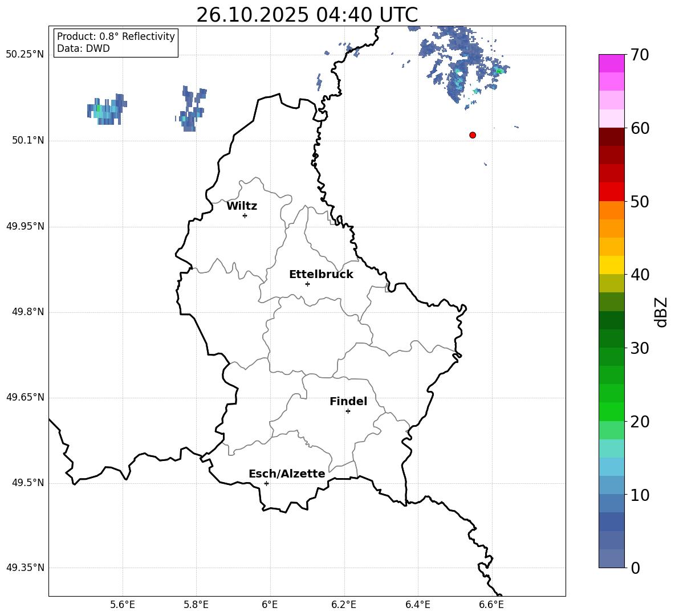Click the 49.95°N latitude label
The image size is (675, 616).
click(25, 226)
